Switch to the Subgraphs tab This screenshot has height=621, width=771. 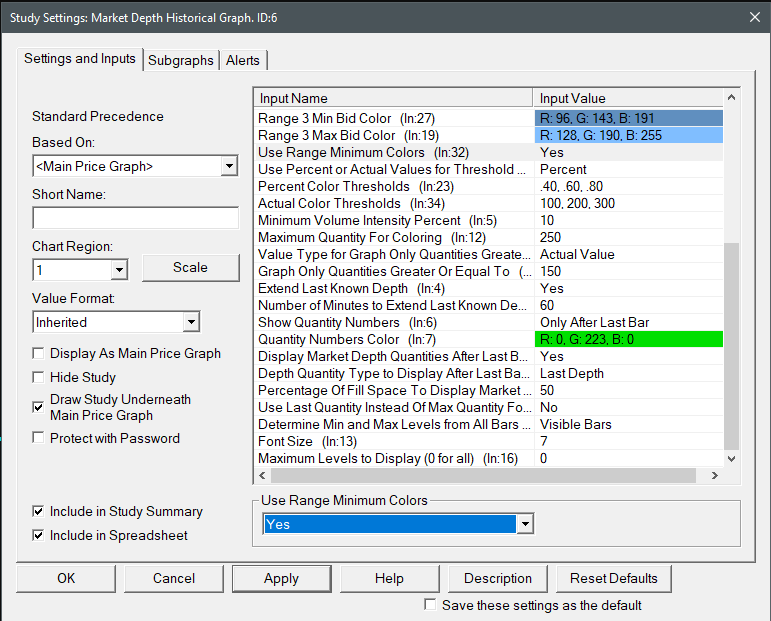coord(181,60)
